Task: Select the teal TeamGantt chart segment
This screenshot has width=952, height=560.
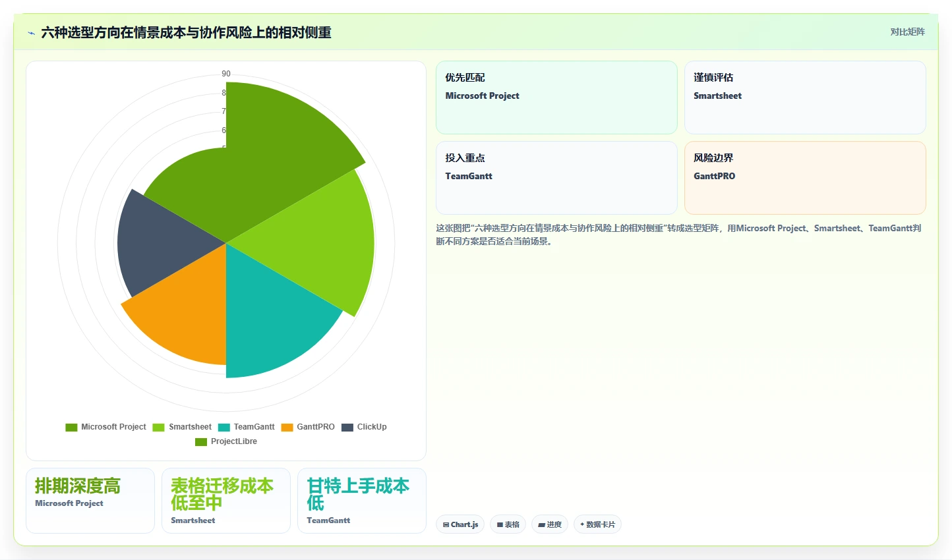Action: pos(270,323)
